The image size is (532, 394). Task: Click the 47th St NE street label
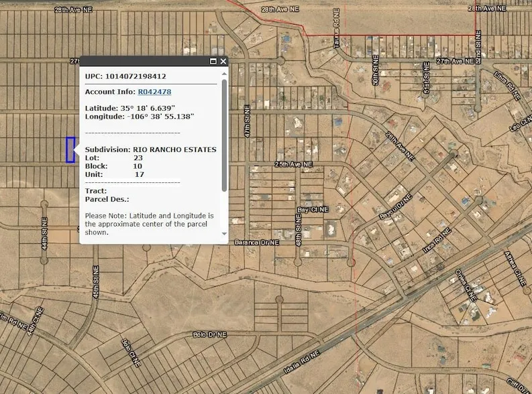(247, 117)
